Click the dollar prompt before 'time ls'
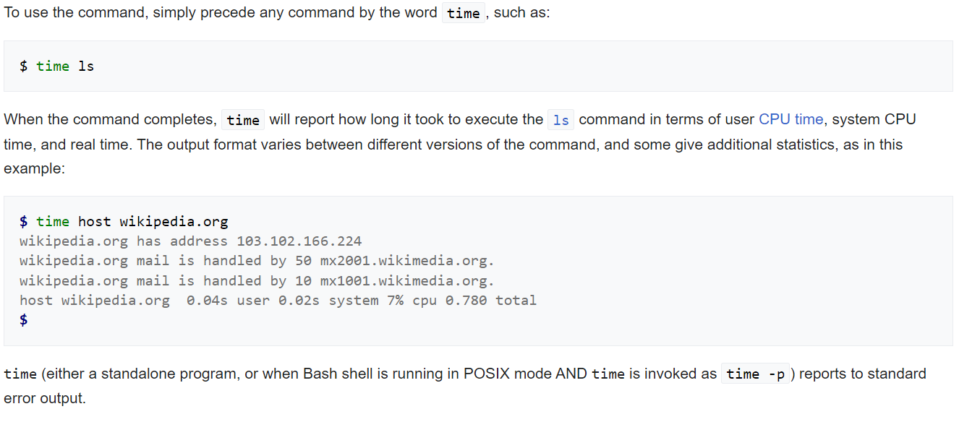 24,66
